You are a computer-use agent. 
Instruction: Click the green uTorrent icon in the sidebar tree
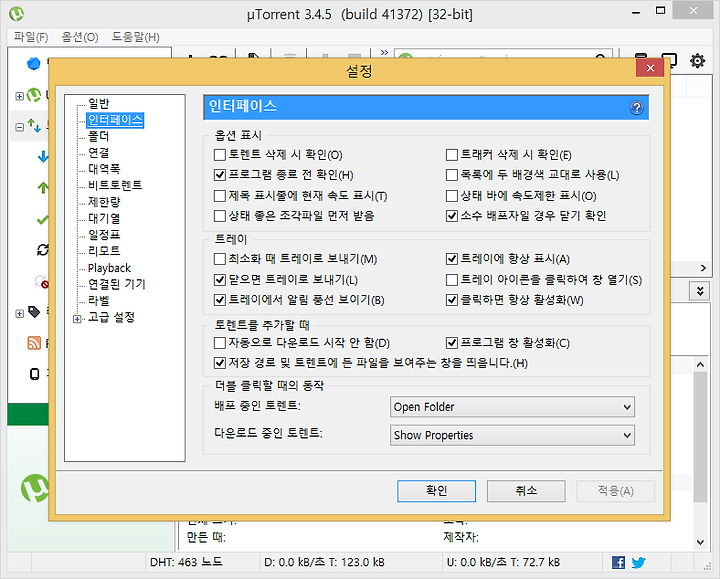(34, 95)
